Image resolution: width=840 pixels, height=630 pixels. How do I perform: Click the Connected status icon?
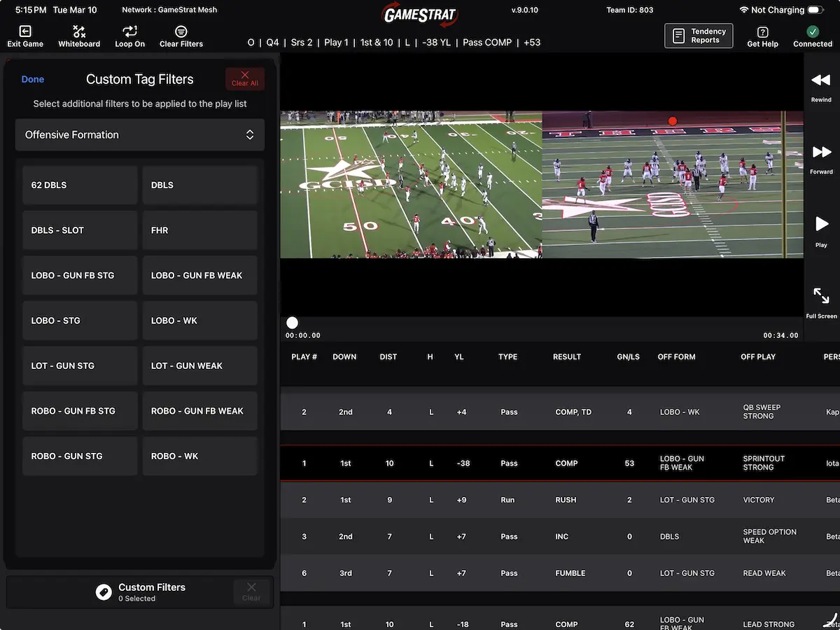click(x=812, y=32)
